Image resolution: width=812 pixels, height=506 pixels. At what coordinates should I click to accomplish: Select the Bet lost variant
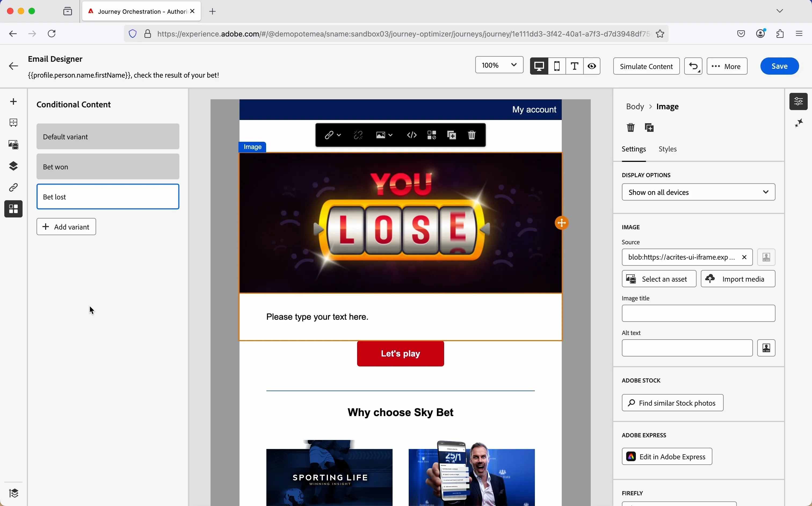[108, 197]
